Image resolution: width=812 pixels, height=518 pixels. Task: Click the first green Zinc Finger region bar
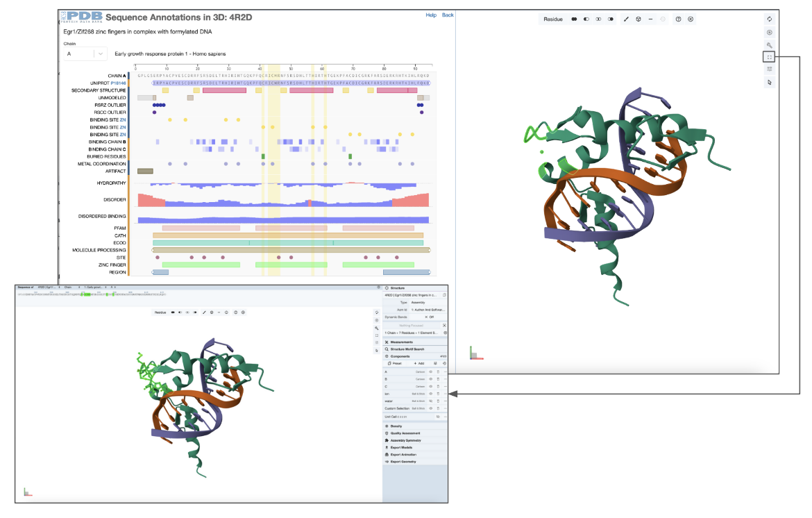(x=201, y=265)
